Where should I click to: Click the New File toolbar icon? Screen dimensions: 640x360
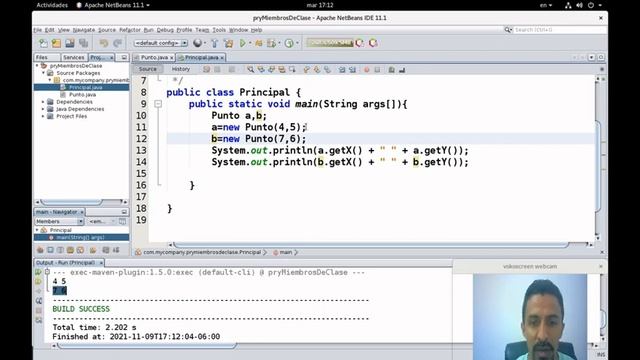43,43
